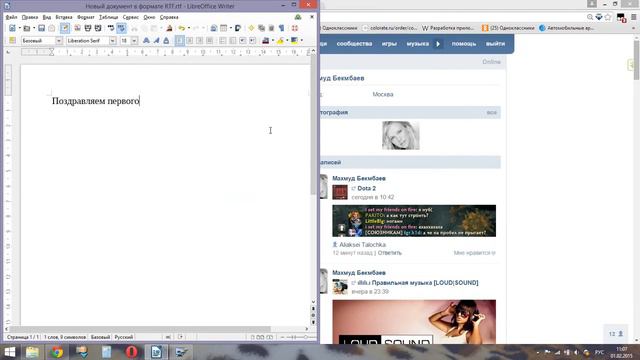Align the paragraph left
Screen dimensions: 640x360
180,40
